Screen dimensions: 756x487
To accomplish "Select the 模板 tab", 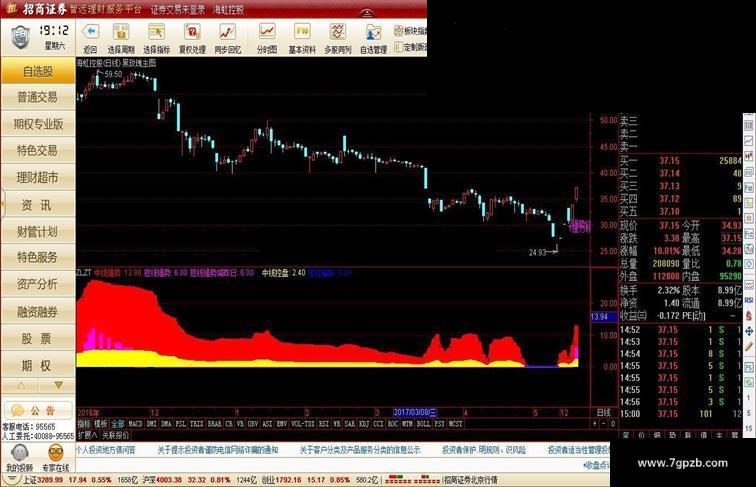I will click(101, 424).
